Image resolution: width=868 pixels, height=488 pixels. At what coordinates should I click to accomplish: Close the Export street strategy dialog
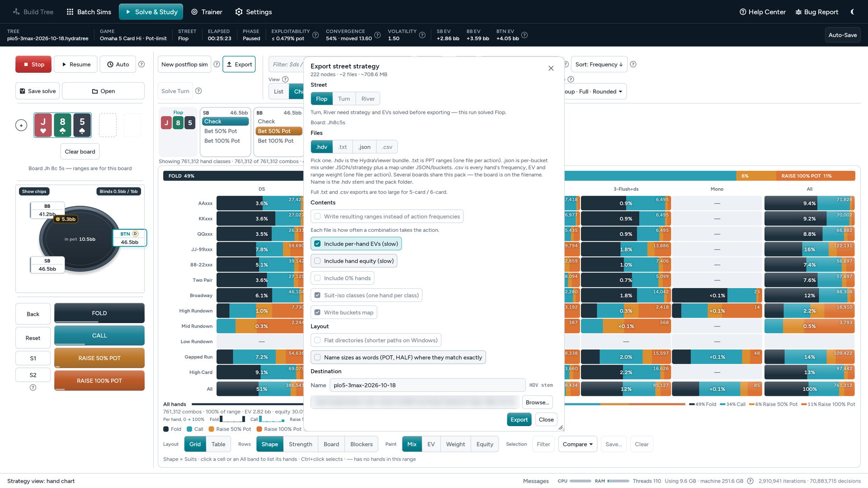pyautogui.click(x=551, y=68)
